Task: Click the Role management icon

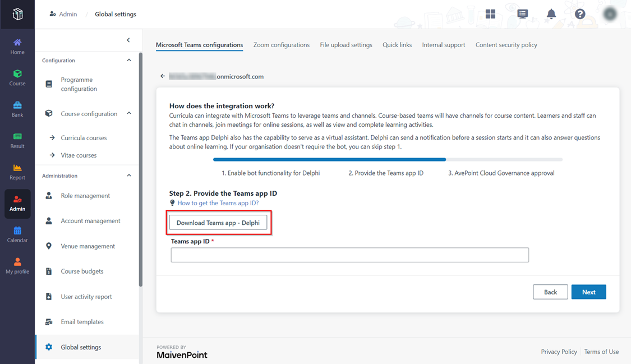Action: pyautogui.click(x=49, y=196)
